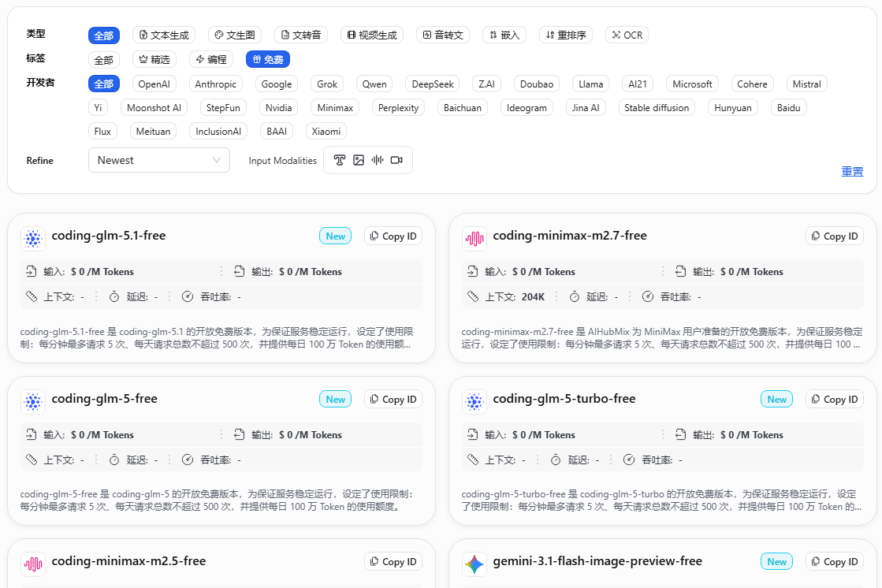Filter by Doubao developer
This screenshot has height=588, width=882.
[x=537, y=84]
